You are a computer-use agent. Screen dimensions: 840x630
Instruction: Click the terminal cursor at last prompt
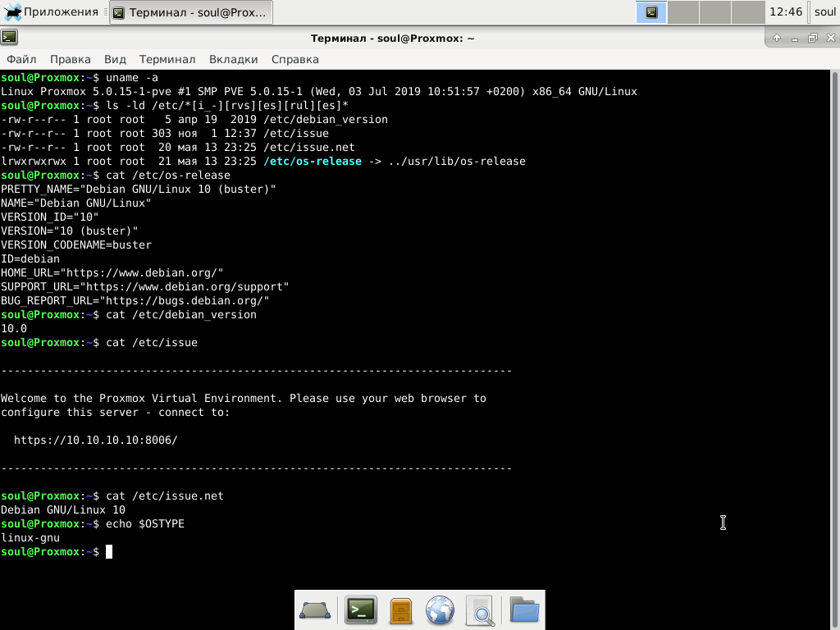(x=109, y=552)
